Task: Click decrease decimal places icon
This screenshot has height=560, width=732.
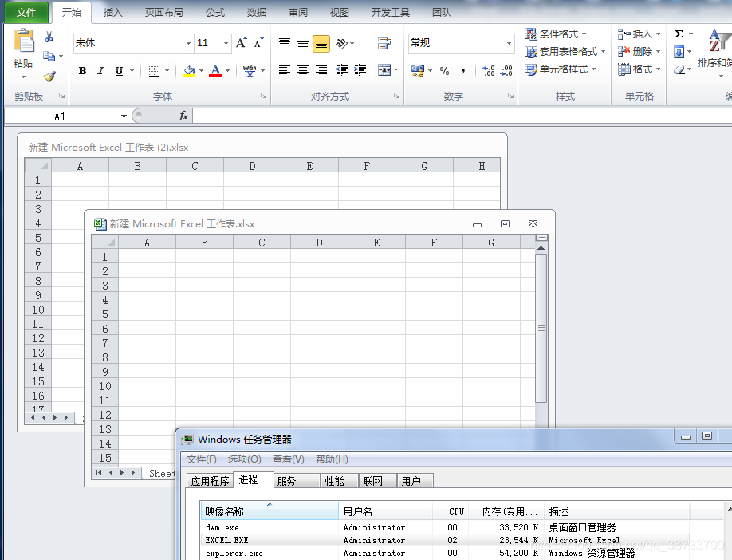Action: [506, 70]
